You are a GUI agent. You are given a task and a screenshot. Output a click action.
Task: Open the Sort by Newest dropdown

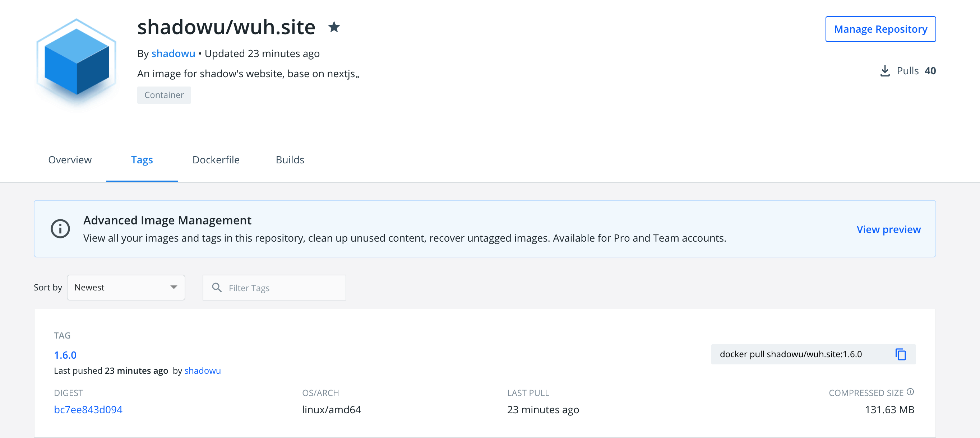click(126, 288)
